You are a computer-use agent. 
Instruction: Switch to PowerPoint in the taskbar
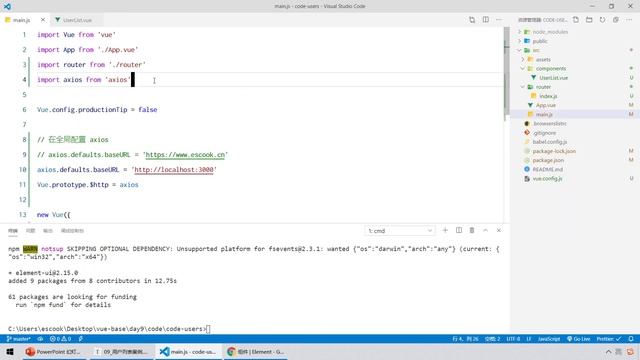[53, 352]
